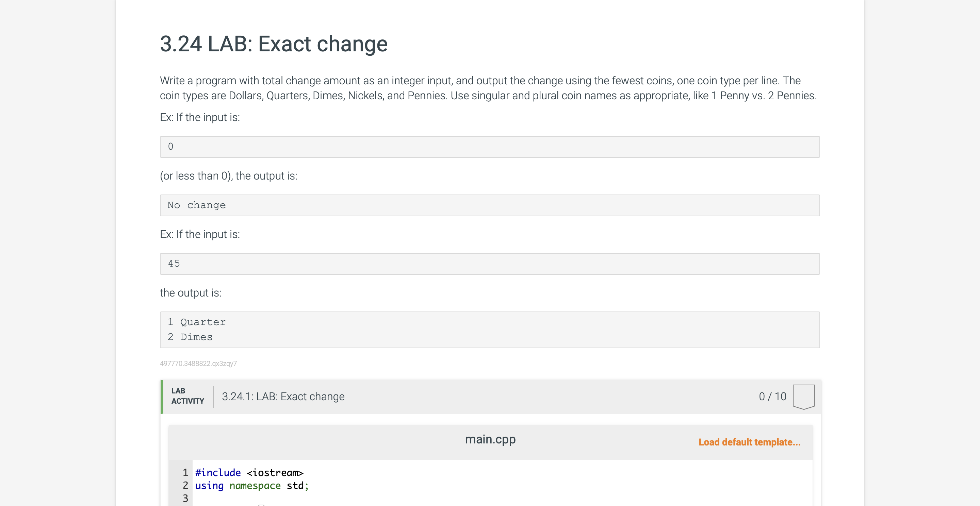This screenshot has width=980, height=506.
Task: Click the 'the output is:' text
Action: [191, 293]
